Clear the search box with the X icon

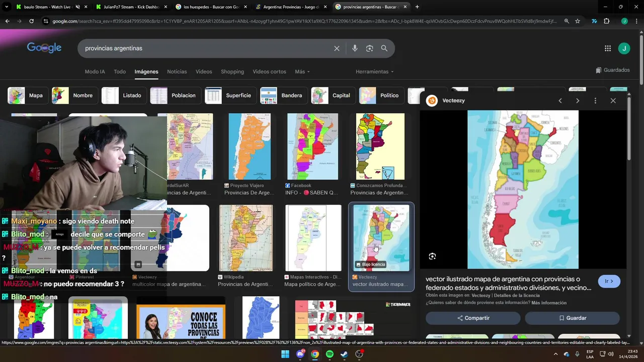click(x=337, y=48)
